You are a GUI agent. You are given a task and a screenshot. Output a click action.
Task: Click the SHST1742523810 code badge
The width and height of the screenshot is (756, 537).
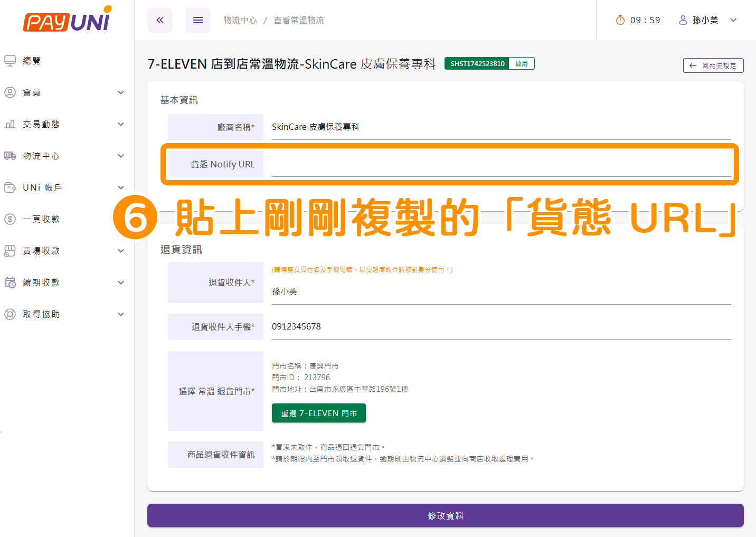point(477,64)
